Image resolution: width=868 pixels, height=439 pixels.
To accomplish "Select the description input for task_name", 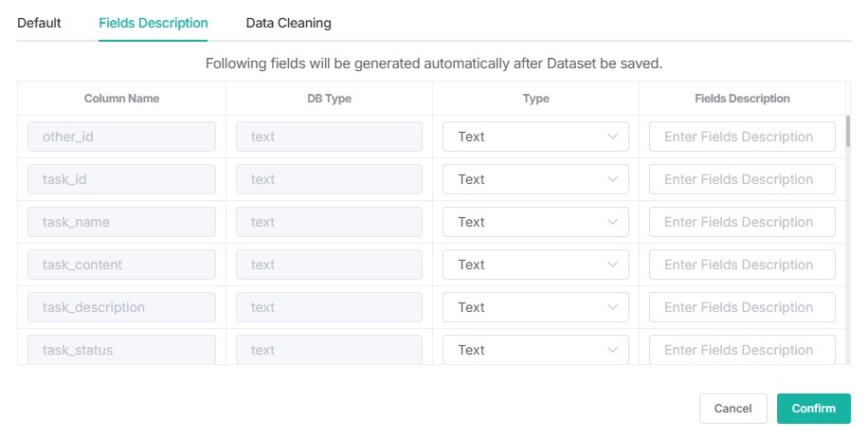I will coord(742,222).
